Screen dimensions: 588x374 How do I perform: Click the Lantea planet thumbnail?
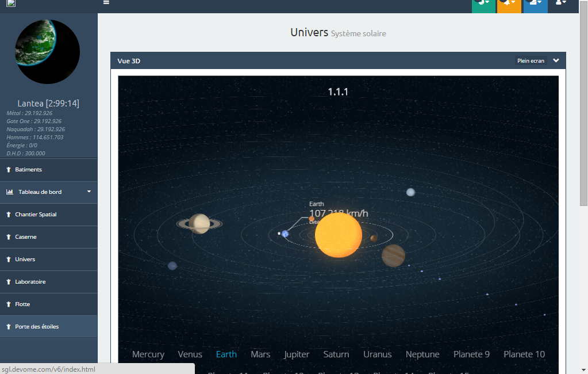coord(47,52)
